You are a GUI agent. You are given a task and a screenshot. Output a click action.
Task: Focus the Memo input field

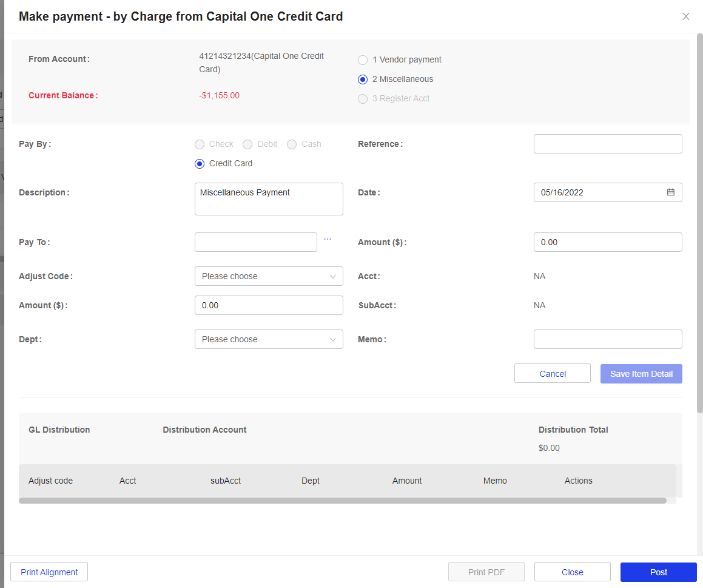click(608, 340)
